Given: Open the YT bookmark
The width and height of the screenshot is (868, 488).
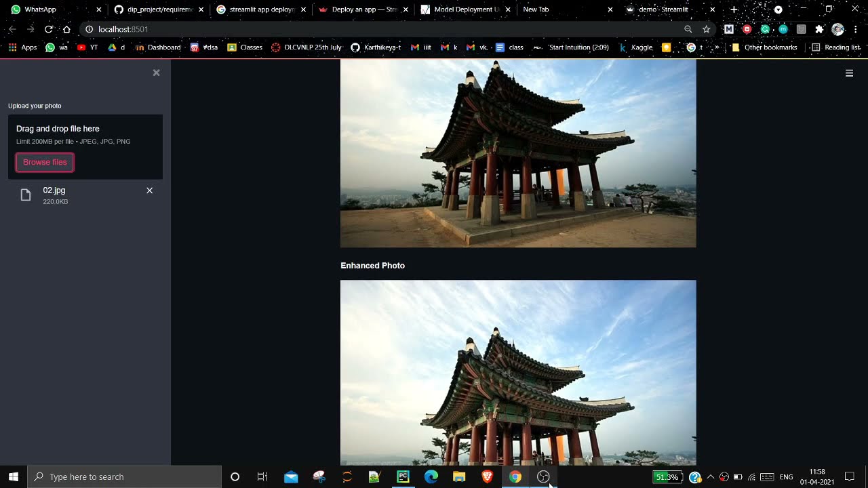Looking at the screenshot, I should 87,47.
